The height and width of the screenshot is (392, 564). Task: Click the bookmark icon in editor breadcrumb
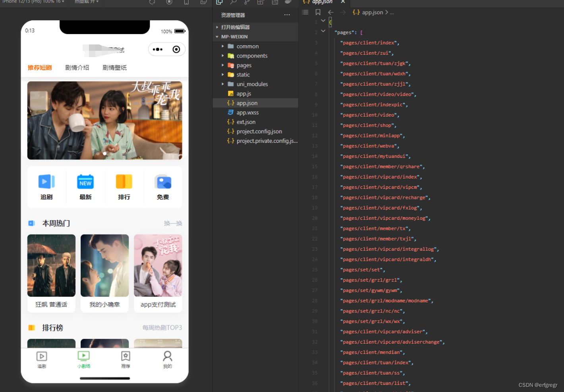tap(318, 12)
